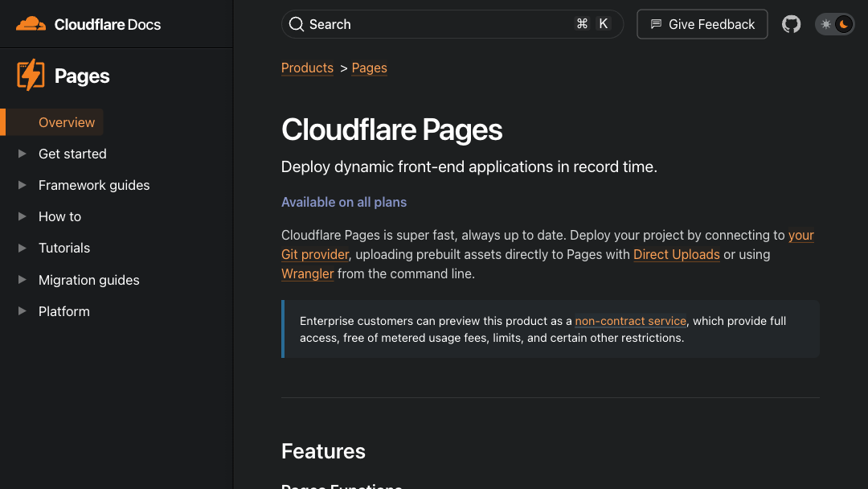
Task: Open the How to section
Action: tap(59, 216)
